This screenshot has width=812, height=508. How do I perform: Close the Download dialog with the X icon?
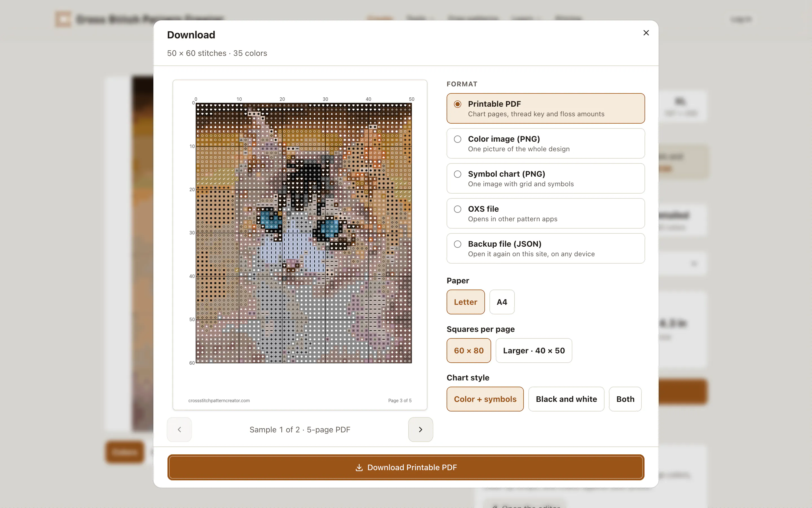646,32
